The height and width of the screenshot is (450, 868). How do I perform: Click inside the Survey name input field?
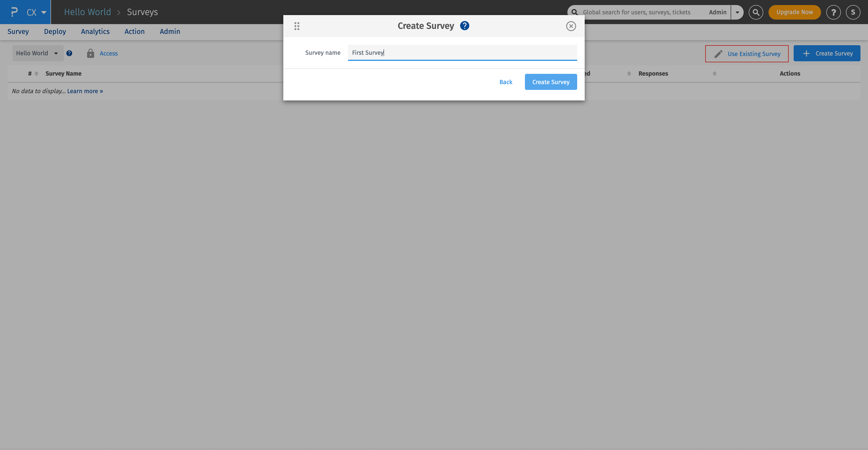(462, 52)
